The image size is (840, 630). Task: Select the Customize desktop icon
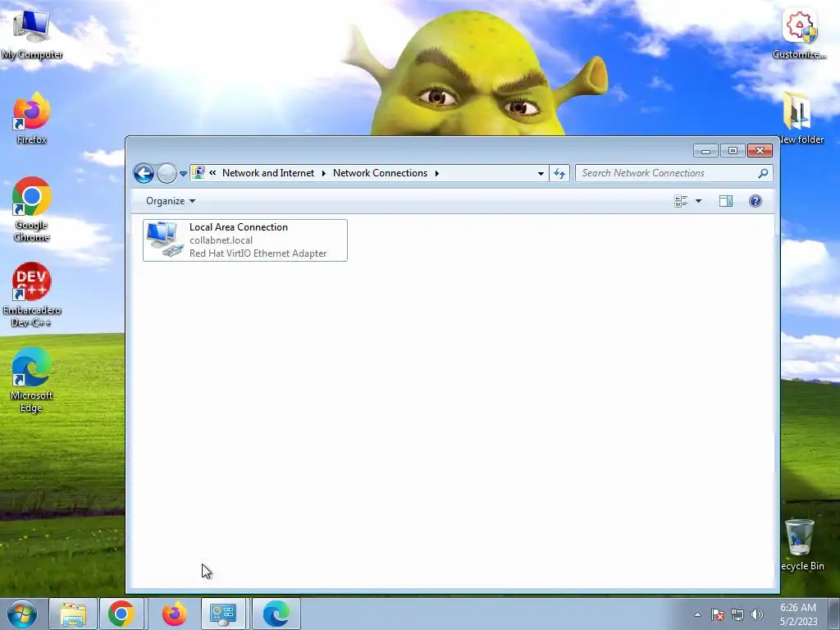(x=799, y=34)
